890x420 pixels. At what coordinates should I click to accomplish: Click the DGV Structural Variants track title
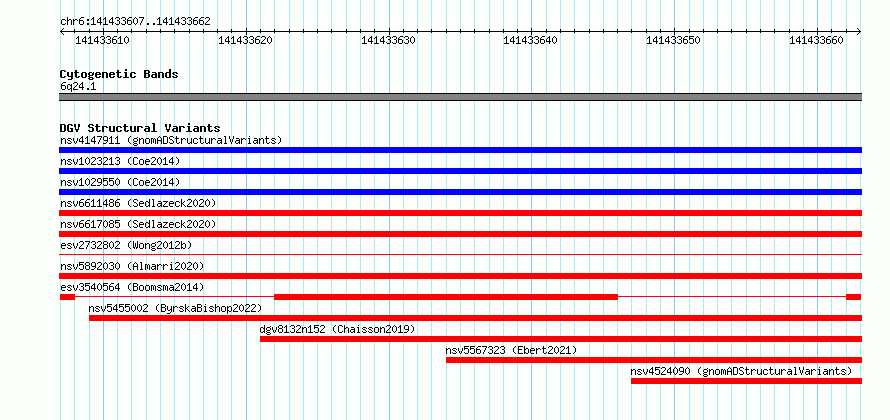click(140, 128)
